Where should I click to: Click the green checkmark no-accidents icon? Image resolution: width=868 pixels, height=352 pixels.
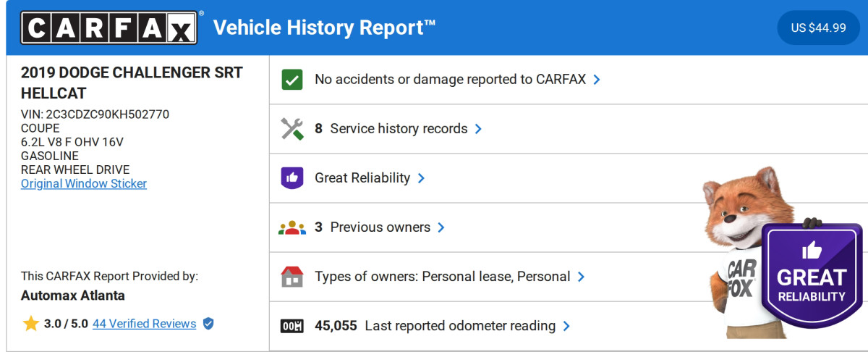(x=292, y=80)
